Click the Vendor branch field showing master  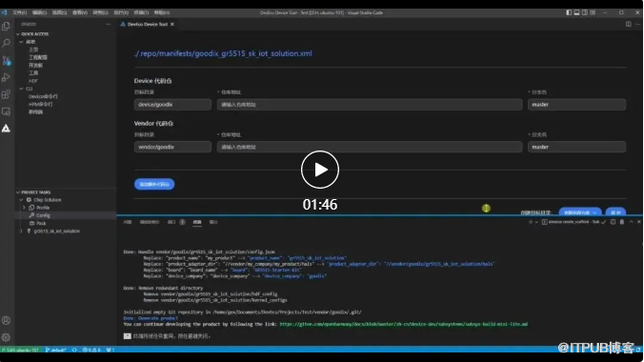[x=576, y=147]
